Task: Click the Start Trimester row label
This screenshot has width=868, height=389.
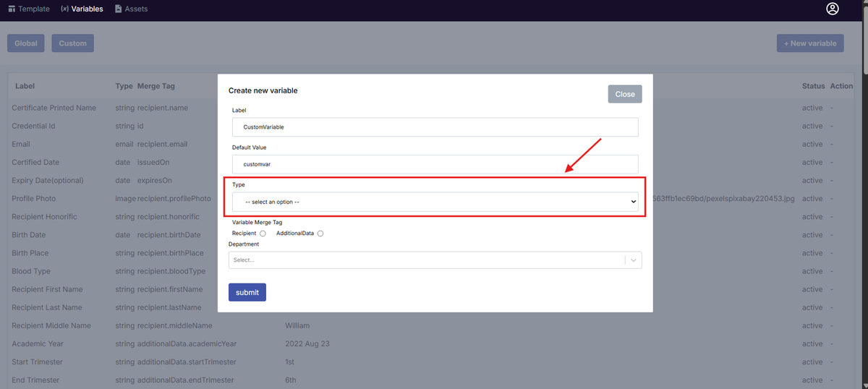Action: (x=38, y=362)
